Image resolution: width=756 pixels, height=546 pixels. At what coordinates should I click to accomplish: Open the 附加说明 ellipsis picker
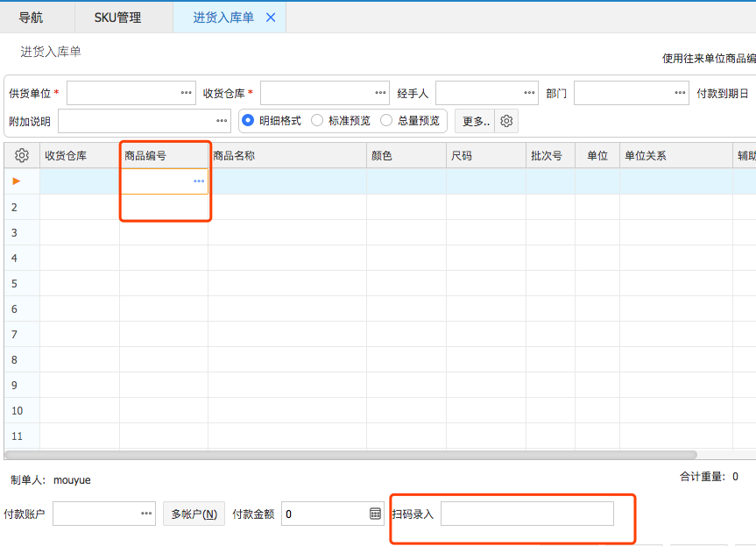tap(223, 120)
